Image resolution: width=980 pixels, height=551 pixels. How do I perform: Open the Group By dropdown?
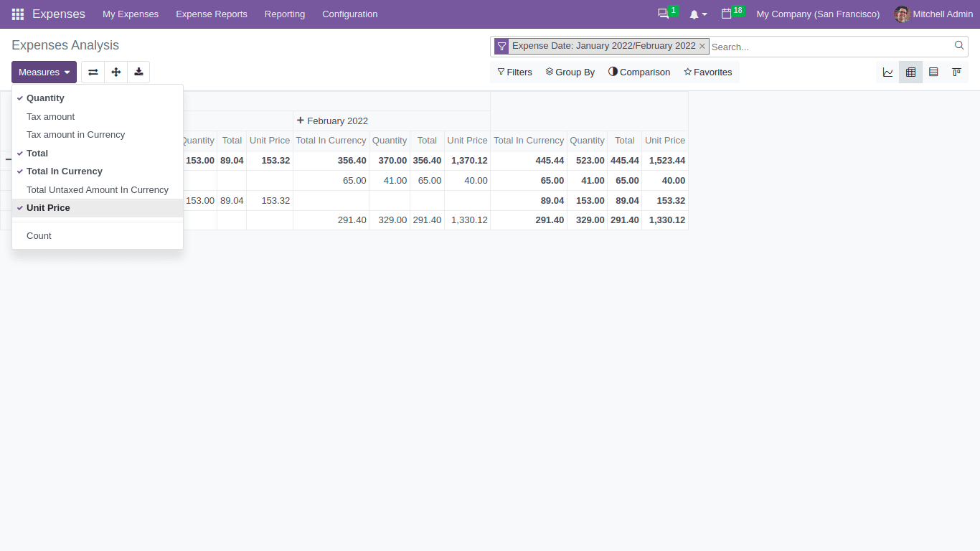tap(570, 72)
